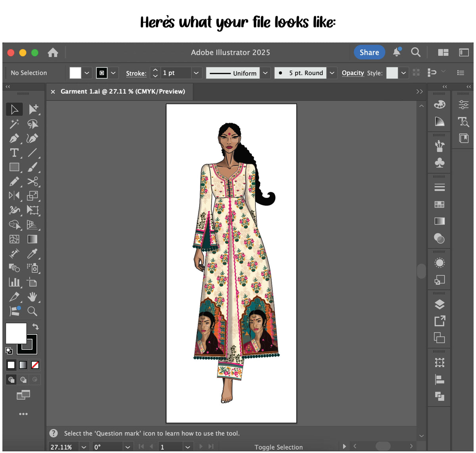The image size is (476, 453).
Task: Select the Scale tool
Action: point(33,196)
